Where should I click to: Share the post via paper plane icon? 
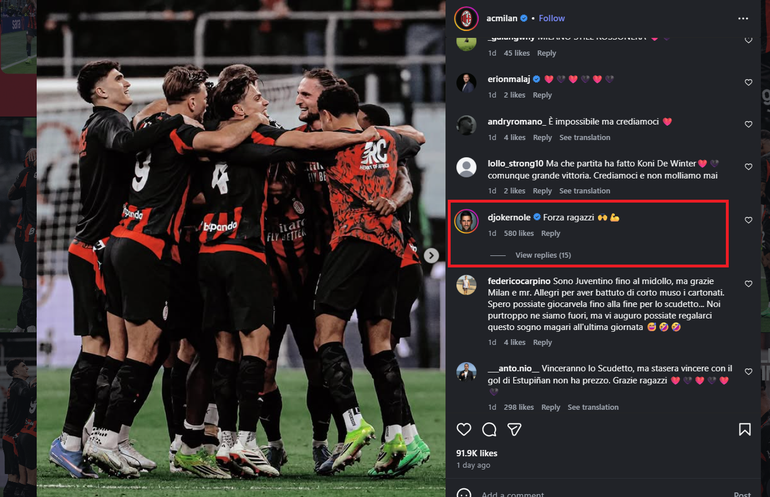514,430
